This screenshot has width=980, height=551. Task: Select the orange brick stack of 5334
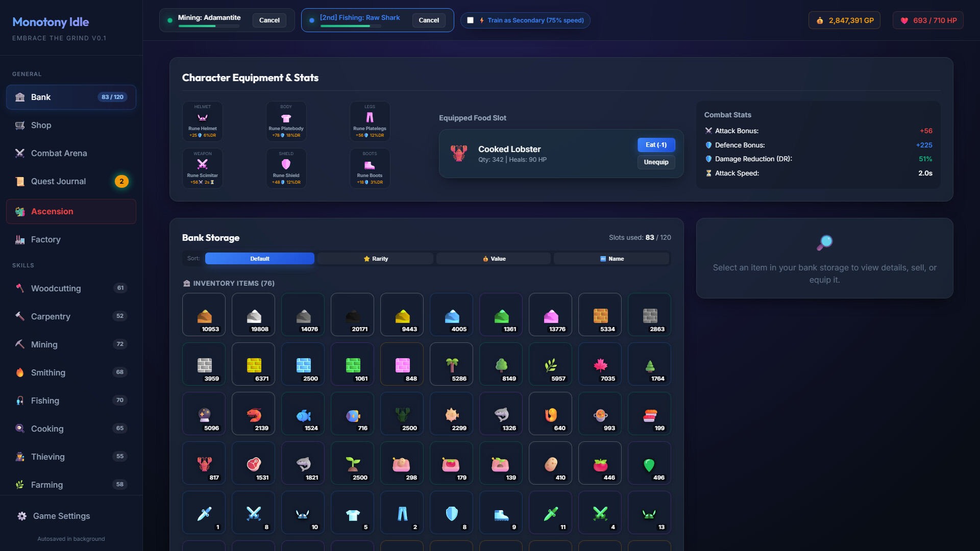[x=600, y=315]
